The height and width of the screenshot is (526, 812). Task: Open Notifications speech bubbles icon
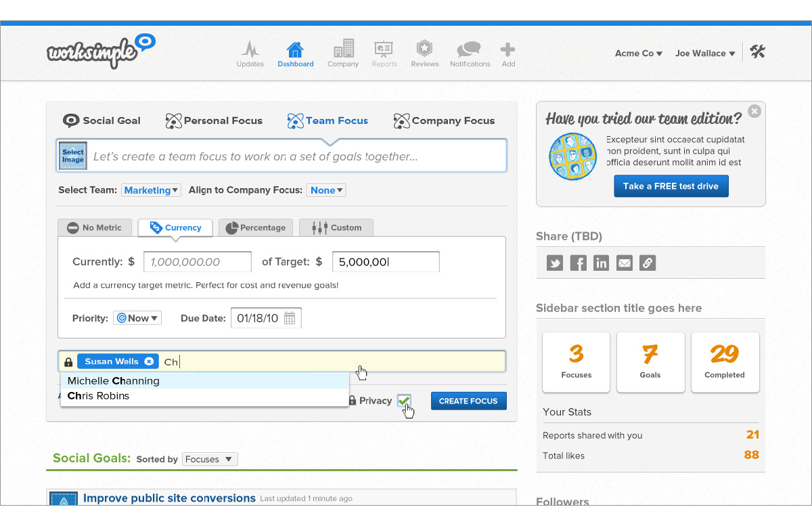pyautogui.click(x=469, y=49)
